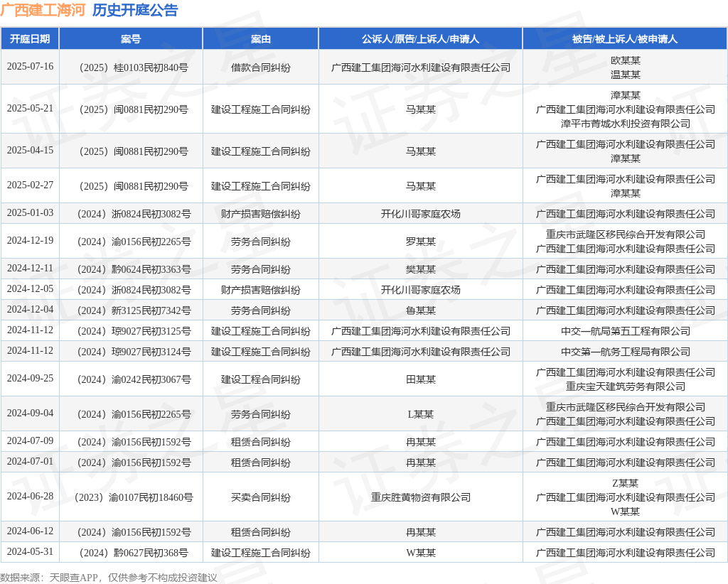
Task: Select the date cell 2024-09-04
Action: pos(30,413)
